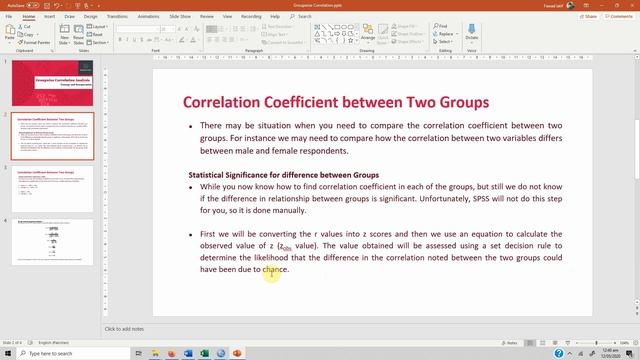Switch to Normal view icon

coord(529,343)
